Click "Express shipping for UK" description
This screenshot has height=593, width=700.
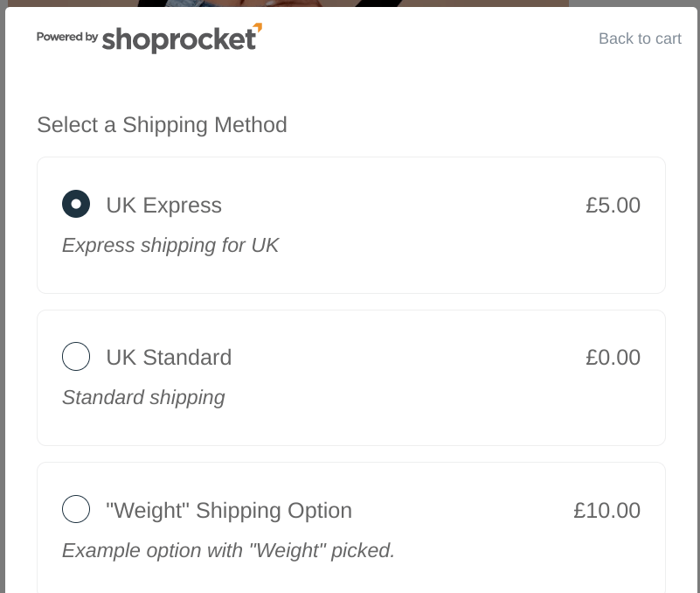pos(170,246)
